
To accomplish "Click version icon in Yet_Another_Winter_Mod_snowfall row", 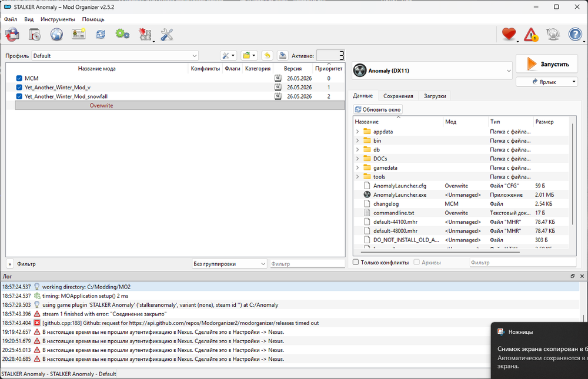I will pyautogui.click(x=278, y=96).
